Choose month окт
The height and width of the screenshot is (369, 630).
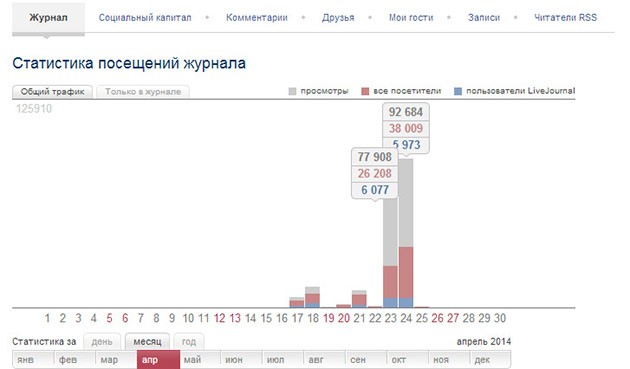coord(408,359)
